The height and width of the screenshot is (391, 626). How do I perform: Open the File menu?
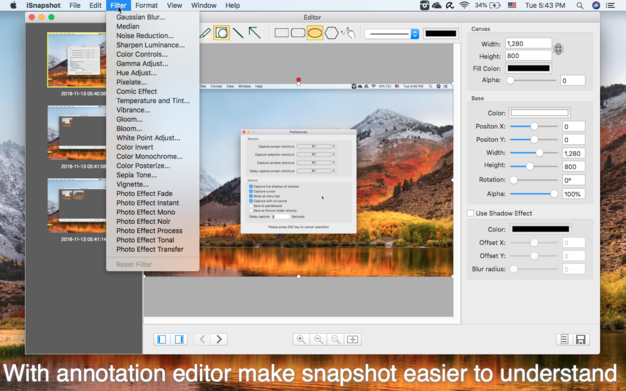click(x=75, y=5)
